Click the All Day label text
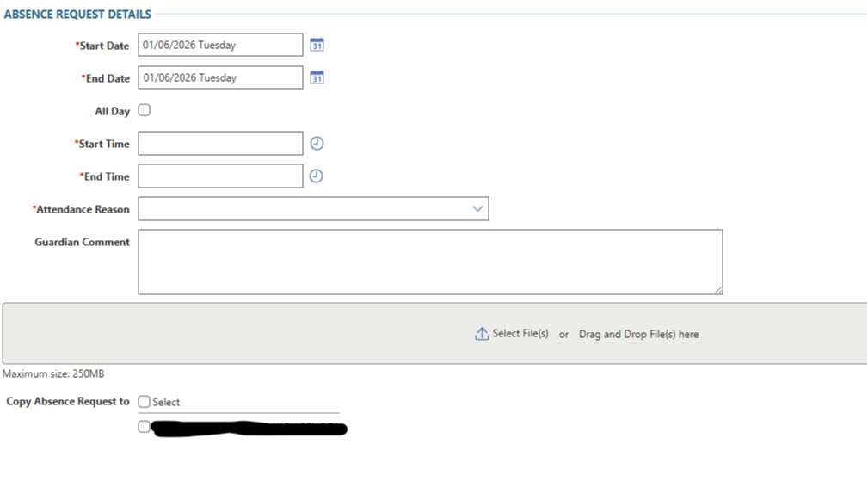The height and width of the screenshot is (500, 868). (x=112, y=112)
